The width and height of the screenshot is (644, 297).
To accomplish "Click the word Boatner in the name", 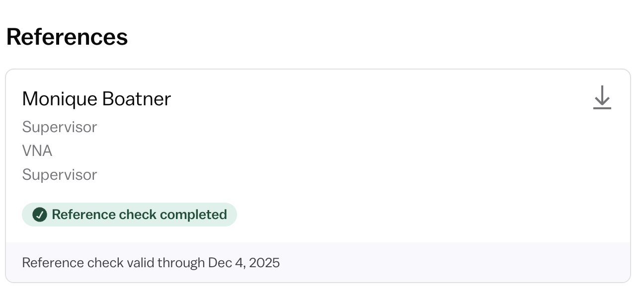I will click(137, 99).
